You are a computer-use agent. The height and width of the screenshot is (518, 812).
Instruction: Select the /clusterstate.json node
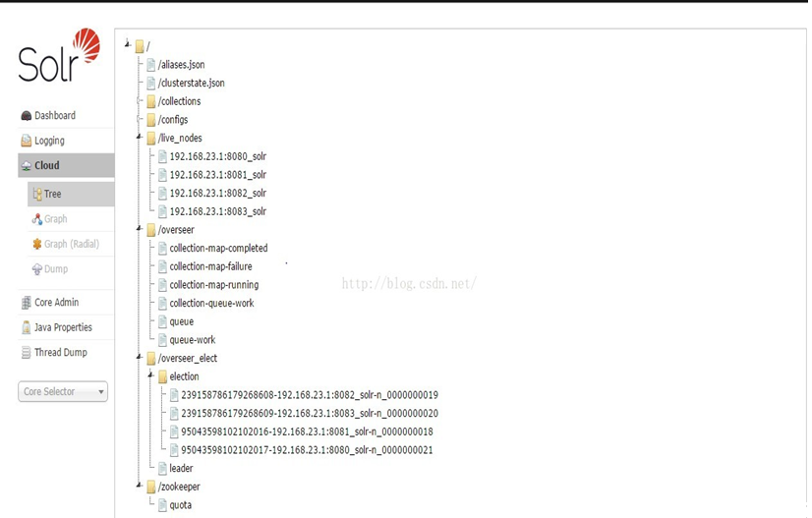[192, 83]
